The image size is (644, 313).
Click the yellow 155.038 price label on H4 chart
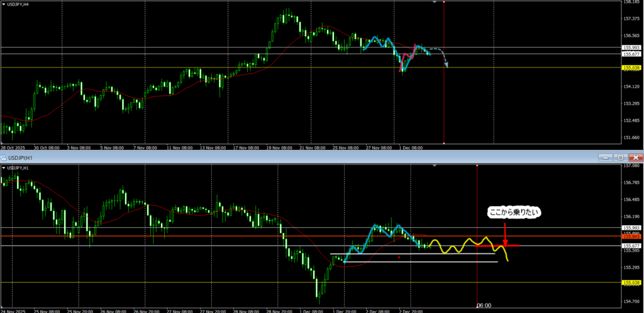(631, 67)
